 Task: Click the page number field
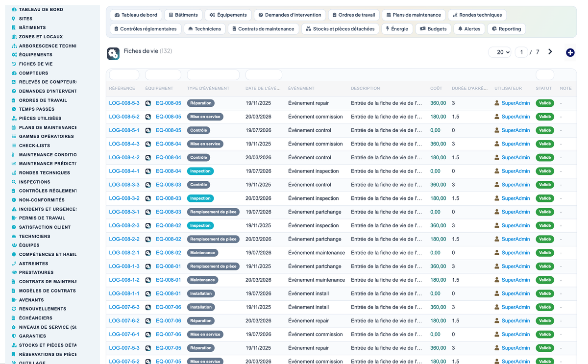[521, 52]
